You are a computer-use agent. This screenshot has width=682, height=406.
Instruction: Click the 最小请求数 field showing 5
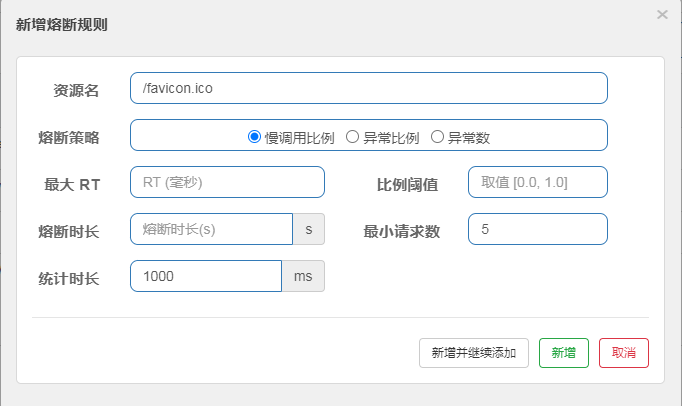(538, 229)
